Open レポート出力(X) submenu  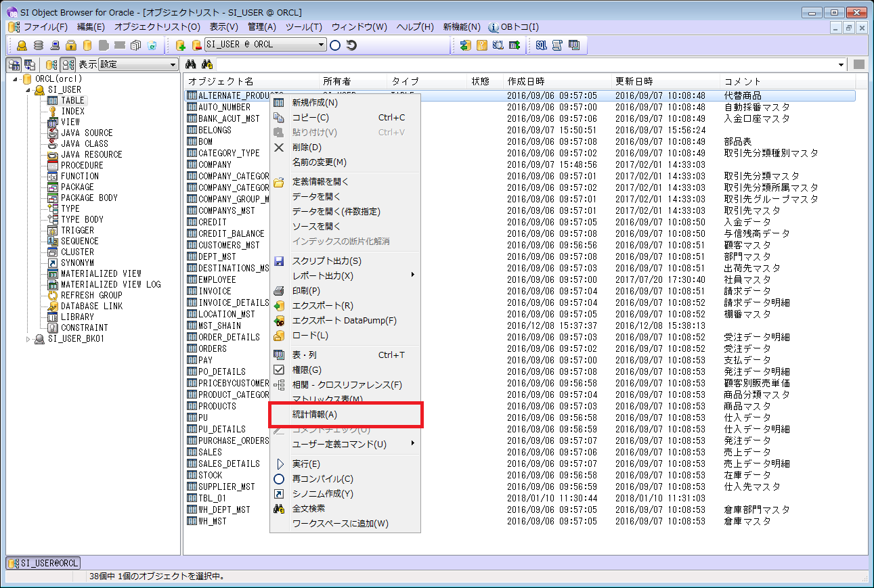(322, 275)
